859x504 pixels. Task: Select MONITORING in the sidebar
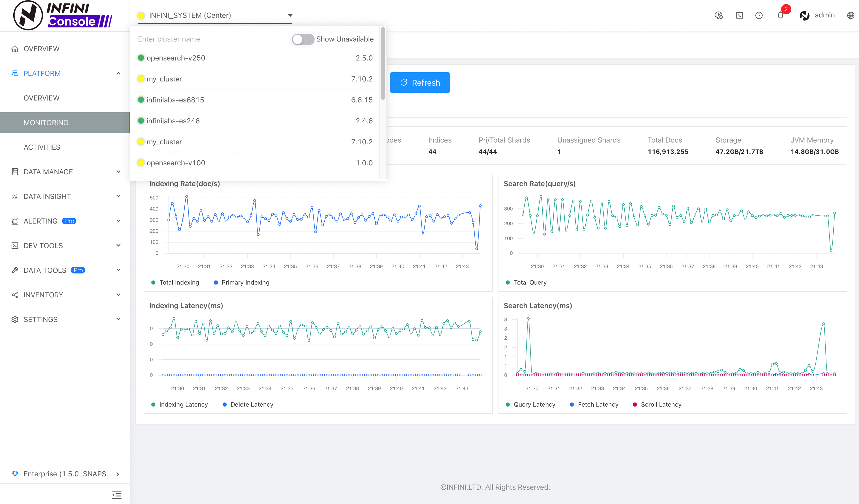coord(65,123)
